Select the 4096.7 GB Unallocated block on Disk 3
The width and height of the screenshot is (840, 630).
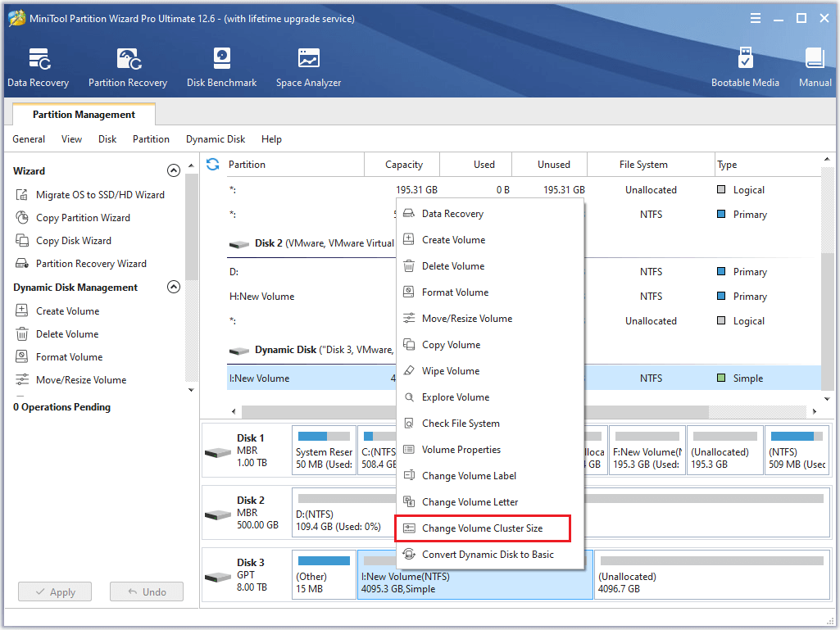(712, 575)
